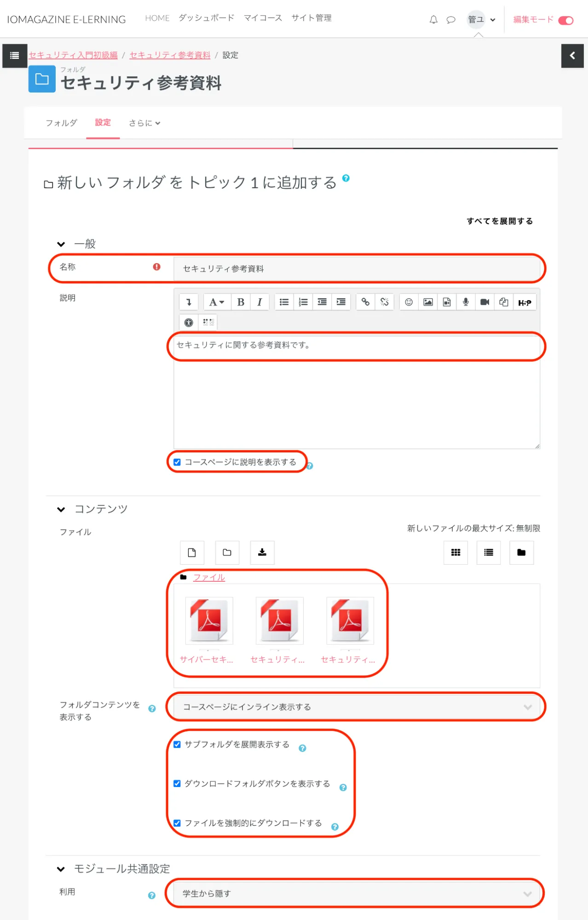Open the 利用 availability dropdown
The image size is (588, 920).
pos(356,893)
